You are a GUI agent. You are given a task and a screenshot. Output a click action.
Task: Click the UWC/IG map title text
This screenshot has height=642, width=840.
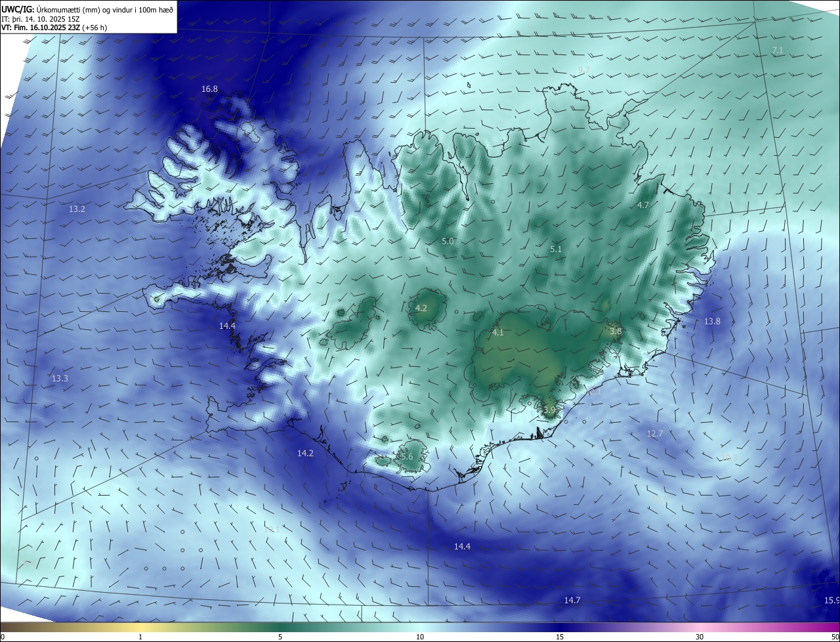click(87, 9)
